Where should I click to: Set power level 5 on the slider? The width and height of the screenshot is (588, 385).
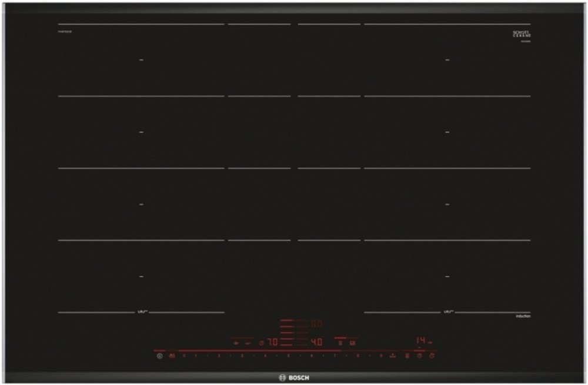pyautogui.click(x=288, y=356)
